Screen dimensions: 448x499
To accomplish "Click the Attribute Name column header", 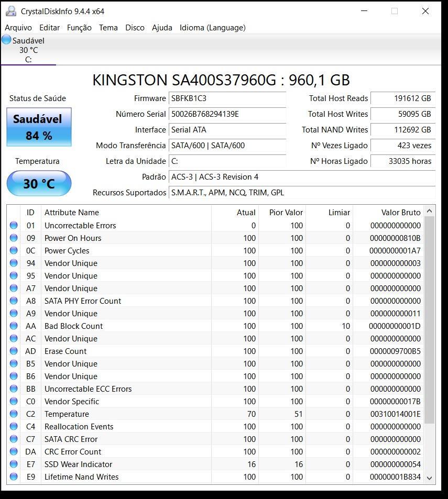I will pyautogui.click(x=126, y=212).
